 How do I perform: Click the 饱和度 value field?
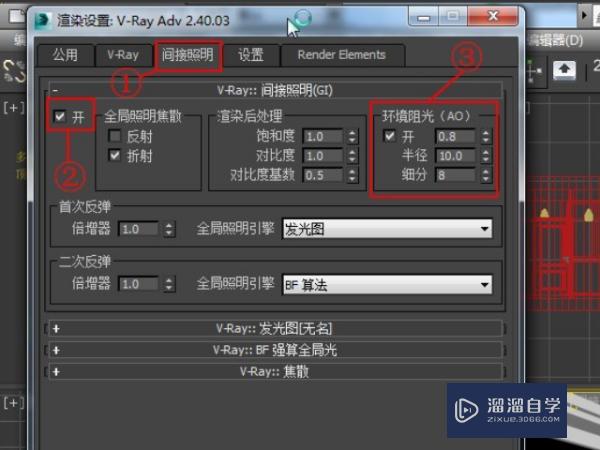point(323,137)
